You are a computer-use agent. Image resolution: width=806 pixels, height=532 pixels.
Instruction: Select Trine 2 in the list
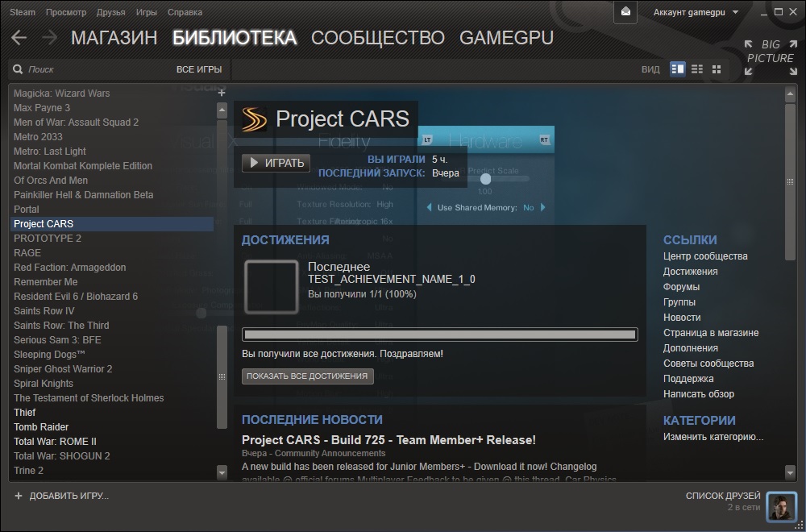[x=112, y=470]
